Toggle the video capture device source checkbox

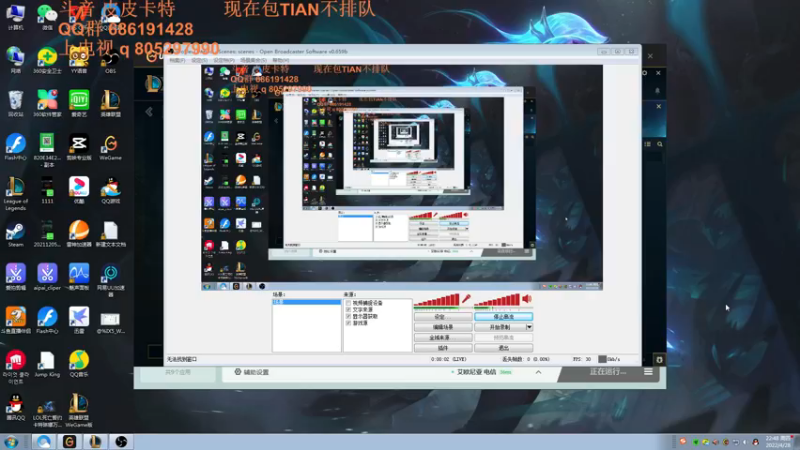(348, 303)
